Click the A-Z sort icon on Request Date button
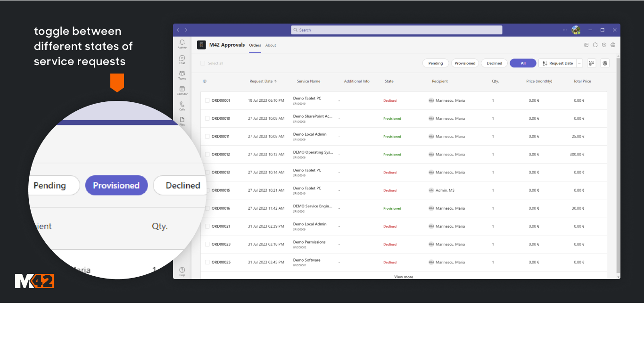Viewport: 644px width, 362px height. [x=545, y=63]
